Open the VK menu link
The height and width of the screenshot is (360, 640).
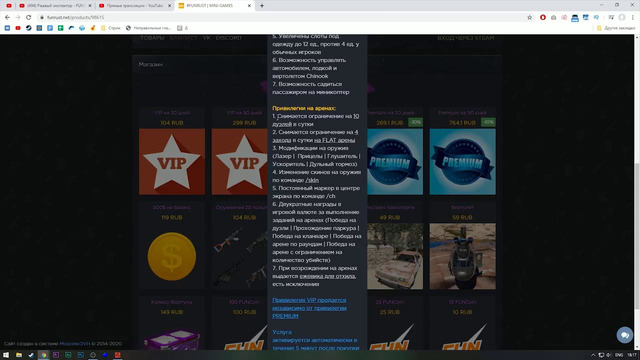click(207, 38)
